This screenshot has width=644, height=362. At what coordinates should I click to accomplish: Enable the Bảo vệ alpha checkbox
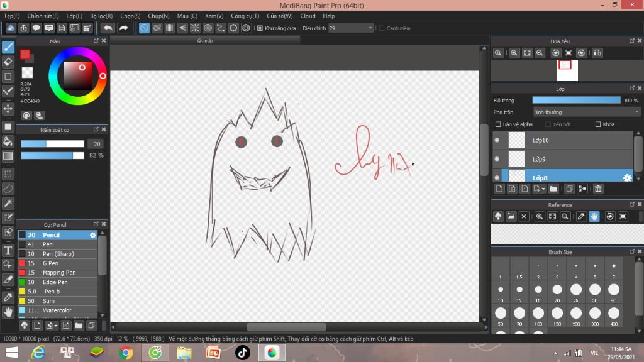(x=498, y=124)
